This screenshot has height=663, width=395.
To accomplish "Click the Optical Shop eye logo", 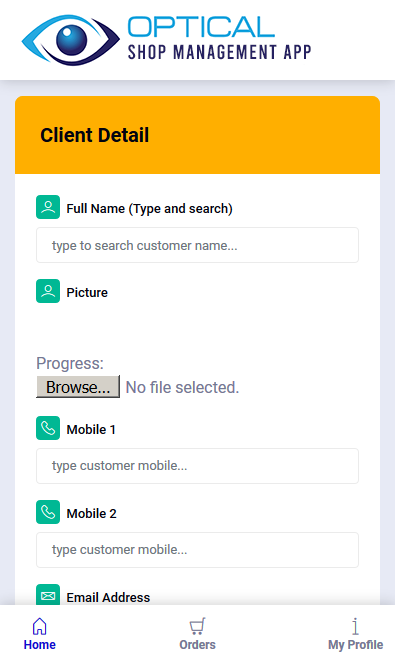I will click(71, 40).
